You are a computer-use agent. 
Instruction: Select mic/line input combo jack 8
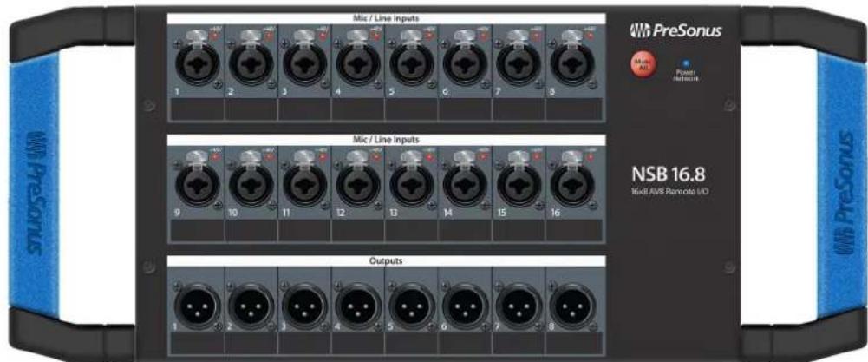pos(572,65)
